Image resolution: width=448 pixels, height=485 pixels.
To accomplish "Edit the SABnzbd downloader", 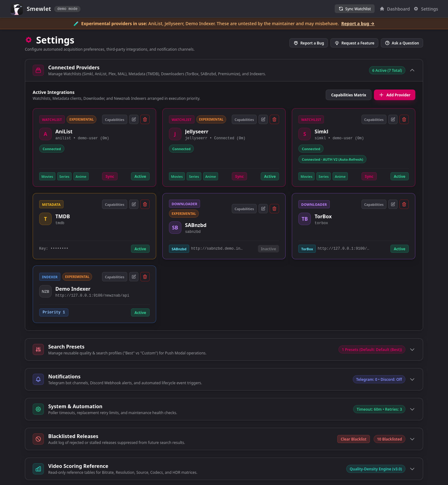I will click(x=263, y=209).
